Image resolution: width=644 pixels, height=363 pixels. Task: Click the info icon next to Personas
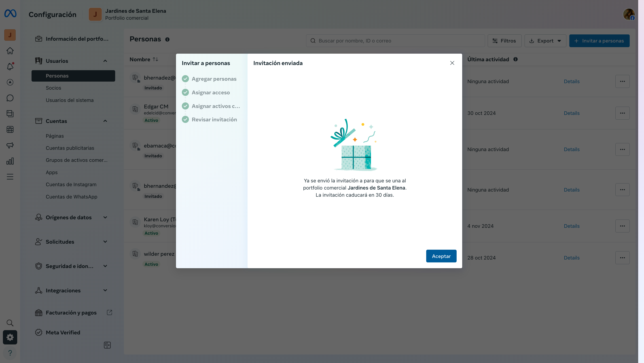(167, 40)
